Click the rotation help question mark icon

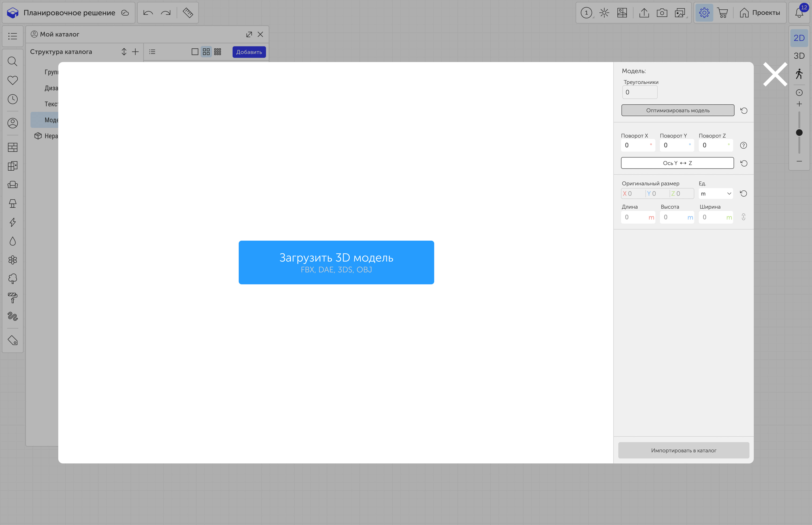[743, 145]
